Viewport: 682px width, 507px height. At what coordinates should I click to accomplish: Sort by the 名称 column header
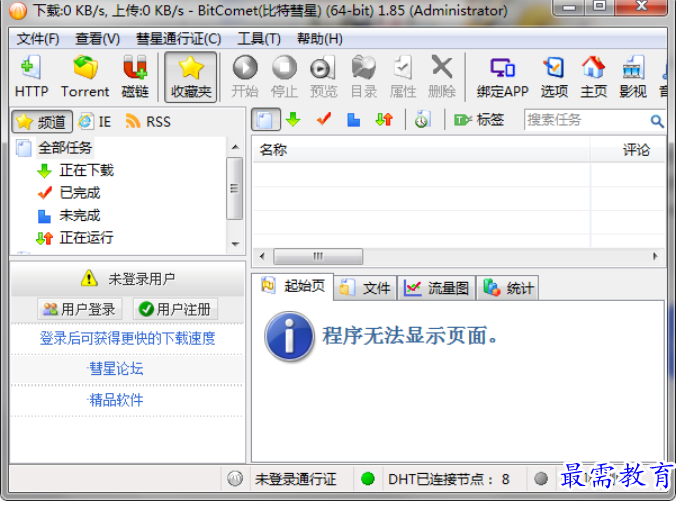(421, 150)
